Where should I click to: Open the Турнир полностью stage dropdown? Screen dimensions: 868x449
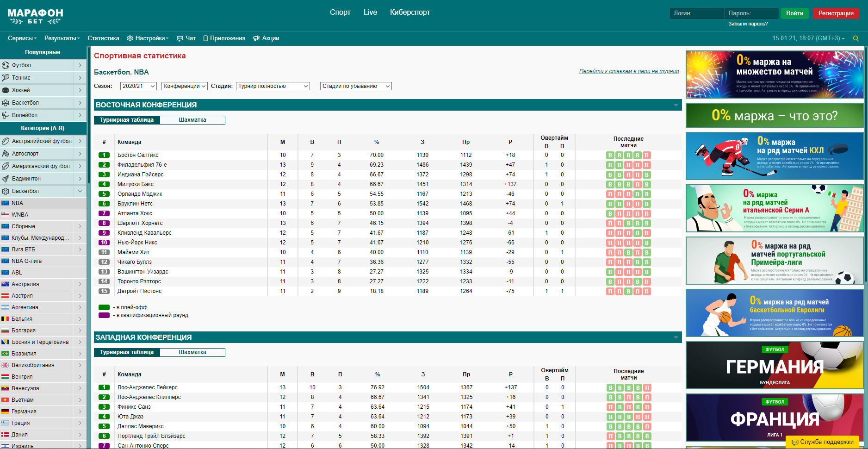click(x=273, y=86)
